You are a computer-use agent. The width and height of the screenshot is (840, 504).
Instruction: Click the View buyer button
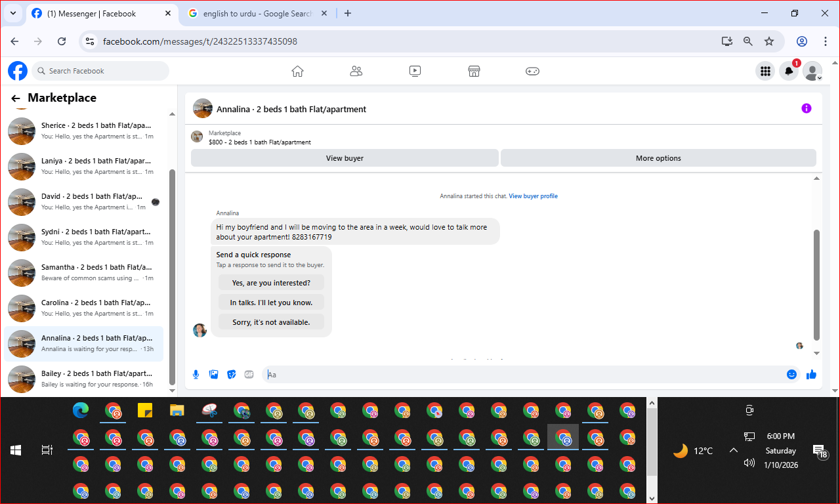pyautogui.click(x=345, y=158)
